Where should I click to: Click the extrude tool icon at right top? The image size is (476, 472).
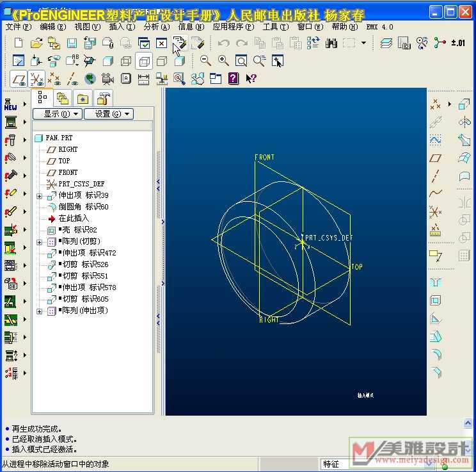coord(464,104)
